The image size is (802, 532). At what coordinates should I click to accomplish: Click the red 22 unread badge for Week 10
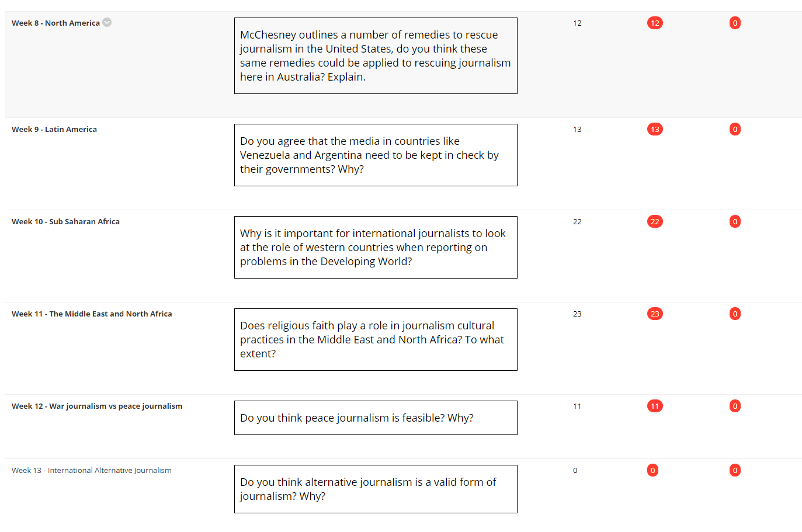coord(655,221)
